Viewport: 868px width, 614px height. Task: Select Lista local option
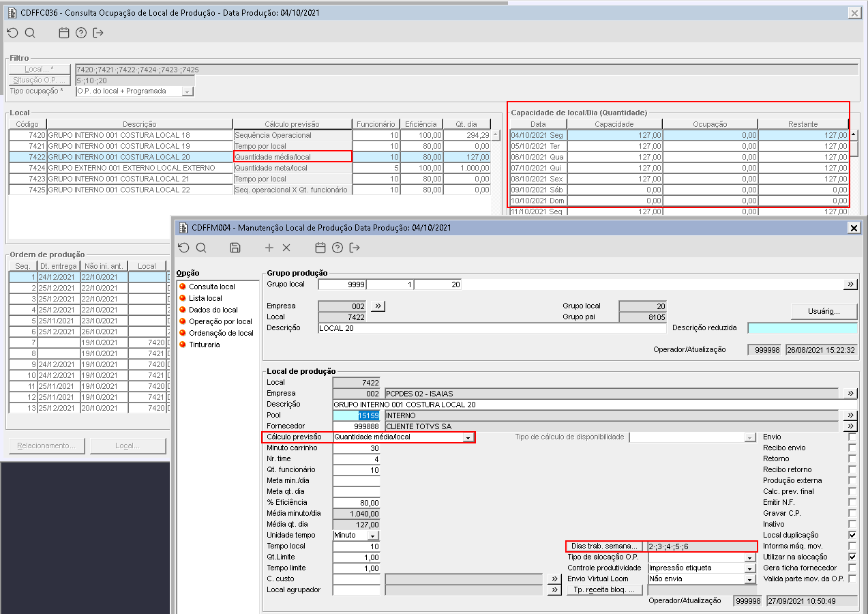click(205, 298)
